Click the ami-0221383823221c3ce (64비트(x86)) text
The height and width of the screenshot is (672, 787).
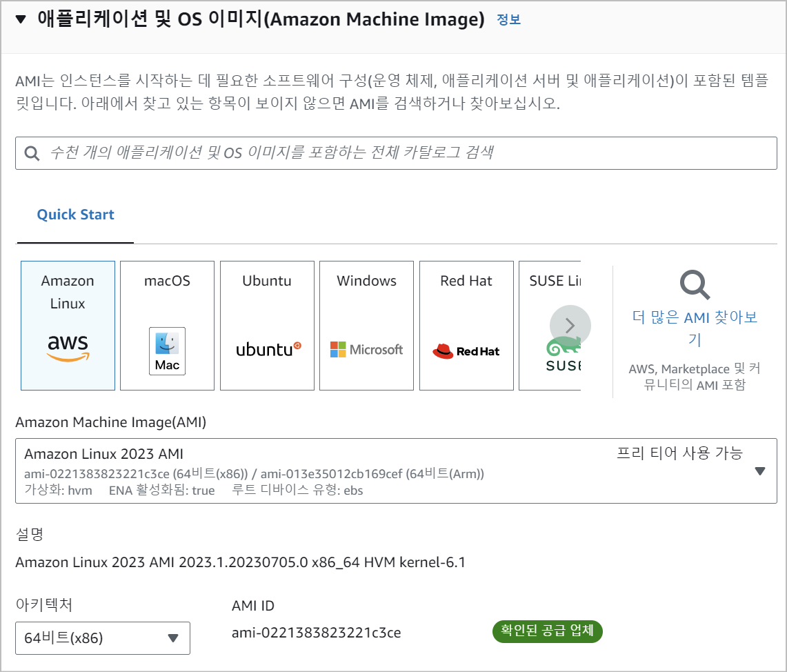[x=136, y=474]
